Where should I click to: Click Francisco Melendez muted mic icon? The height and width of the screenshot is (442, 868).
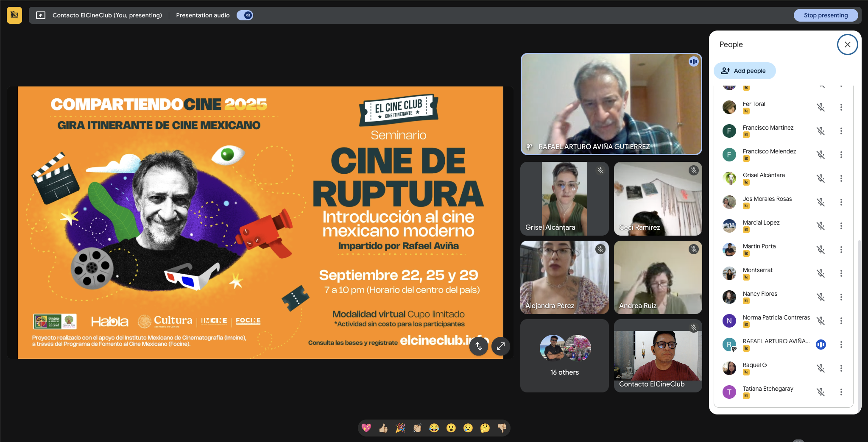click(821, 155)
